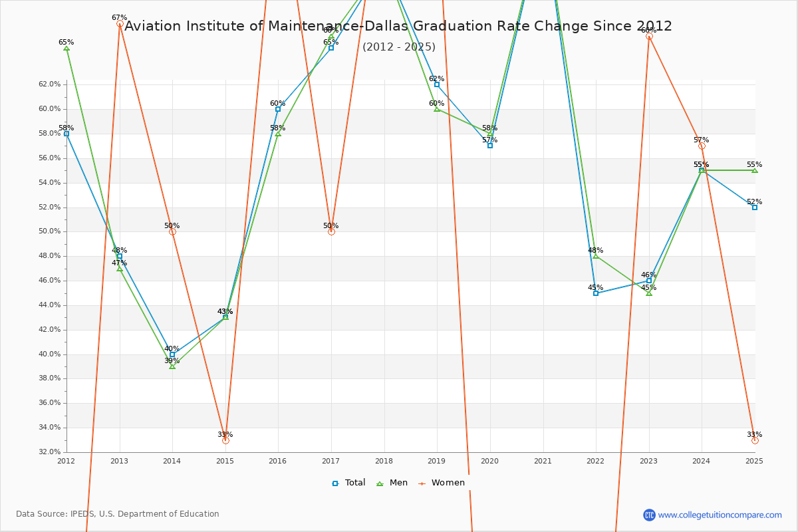This screenshot has height=532, width=798.
Task: Click the 44.0% y-axis label
Action: pyautogui.click(x=50, y=305)
